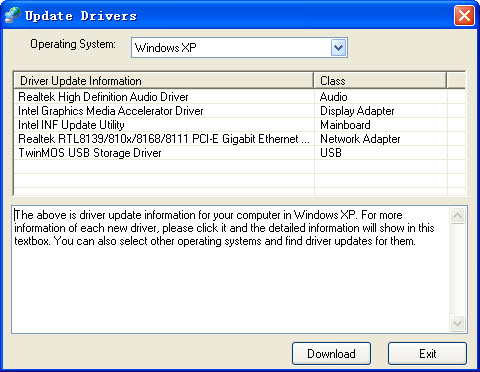Viewport: 480px width, 372px height.
Task: Click the Windows XP combo box field
Action: 239,48
